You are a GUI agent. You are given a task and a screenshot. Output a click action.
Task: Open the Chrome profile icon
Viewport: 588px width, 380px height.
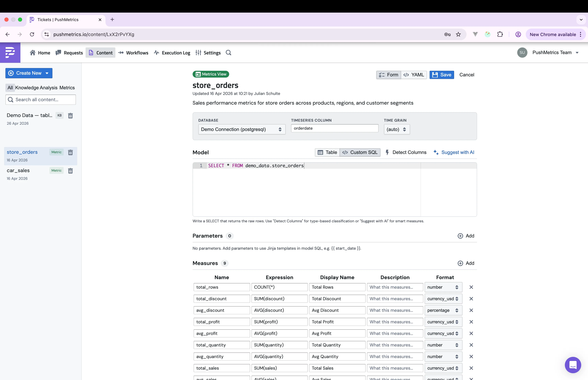point(518,34)
